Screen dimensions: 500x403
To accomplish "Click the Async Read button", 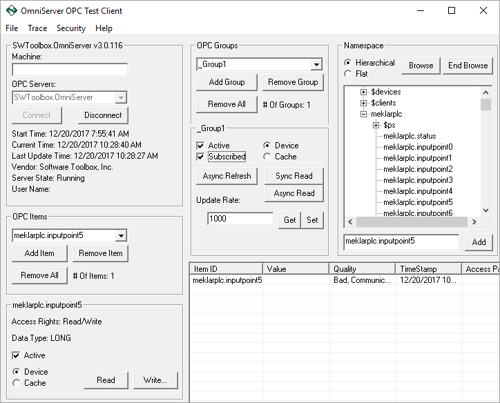I will click(294, 193).
